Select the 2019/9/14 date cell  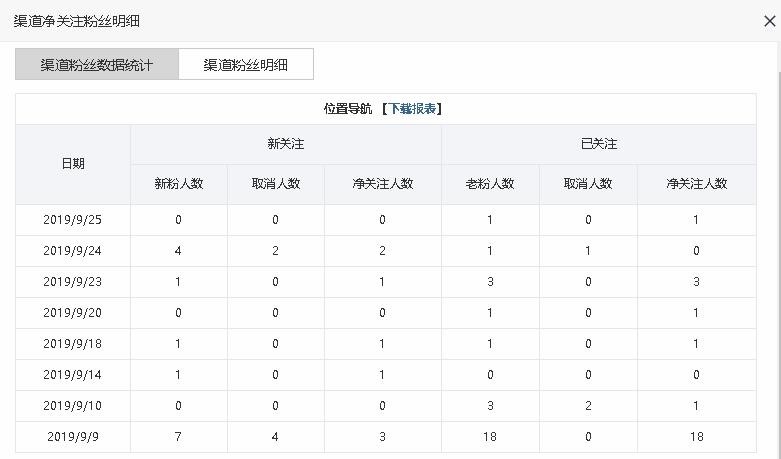[73, 375]
